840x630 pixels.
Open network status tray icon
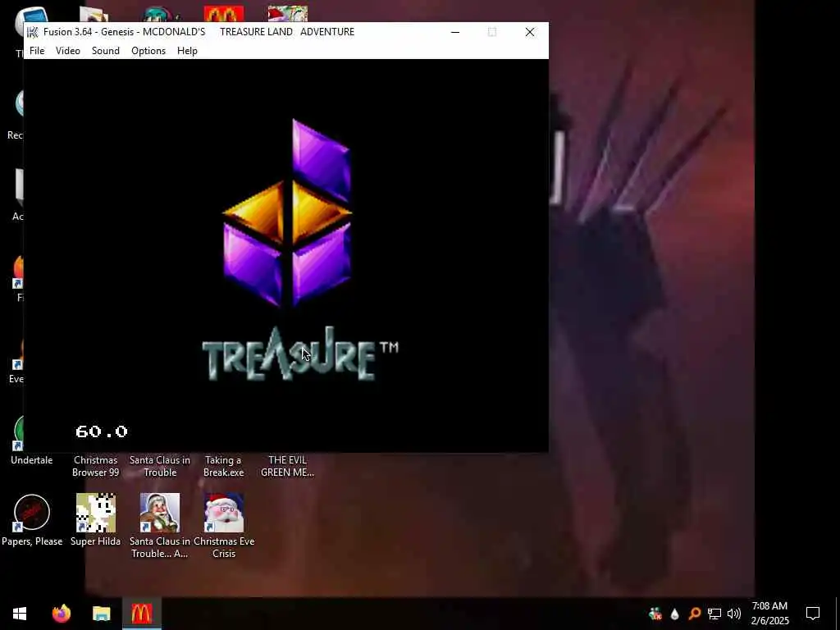(x=714, y=614)
